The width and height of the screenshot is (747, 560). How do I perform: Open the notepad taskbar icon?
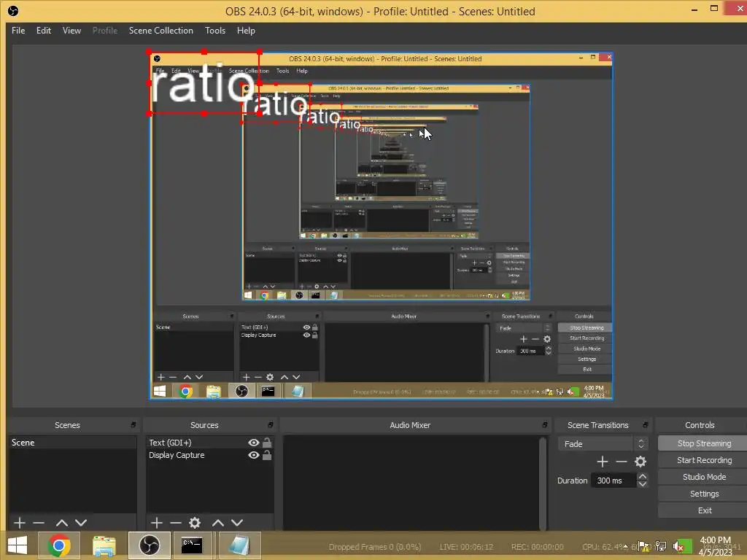point(239,545)
